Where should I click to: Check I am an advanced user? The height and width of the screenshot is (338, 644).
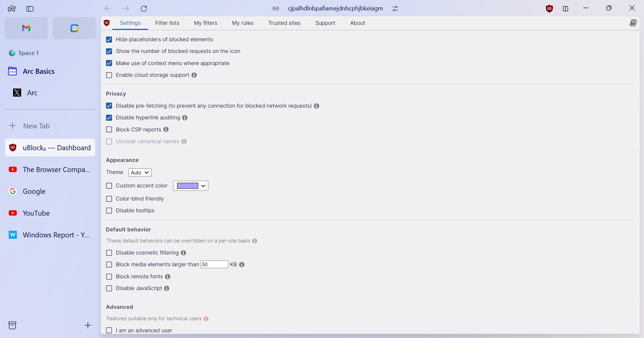pos(109,330)
